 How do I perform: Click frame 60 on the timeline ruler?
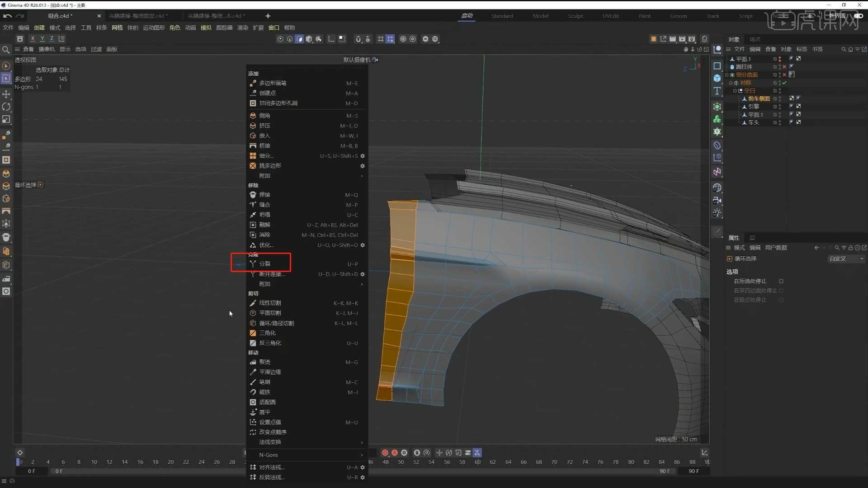pyautogui.click(x=477, y=462)
